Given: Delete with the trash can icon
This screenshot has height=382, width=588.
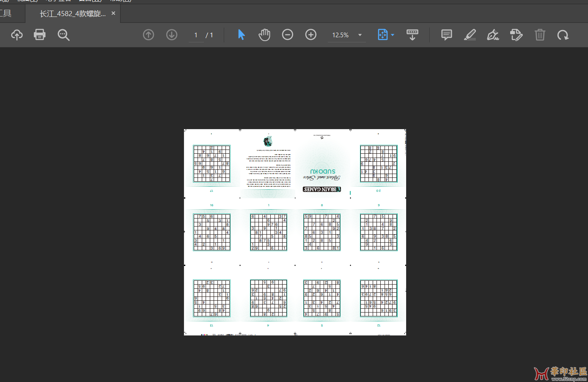Looking at the screenshot, I should click(x=540, y=35).
